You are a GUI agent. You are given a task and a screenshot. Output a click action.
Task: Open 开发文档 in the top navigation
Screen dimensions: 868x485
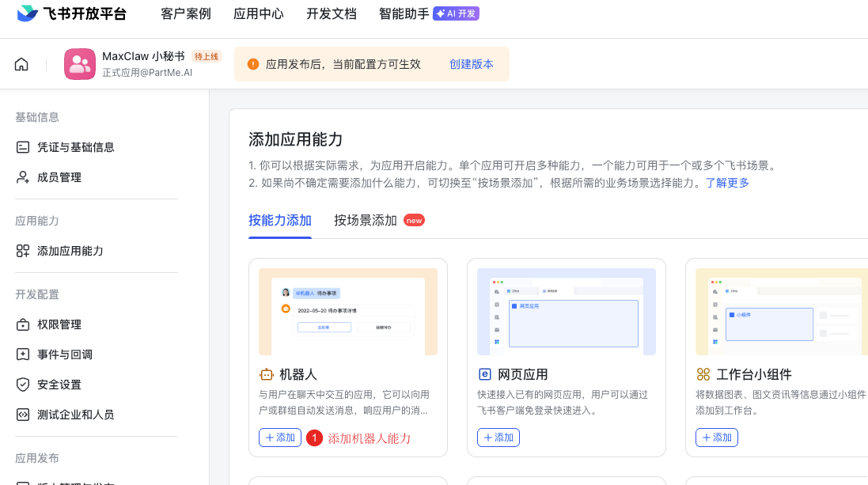pyautogui.click(x=331, y=13)
